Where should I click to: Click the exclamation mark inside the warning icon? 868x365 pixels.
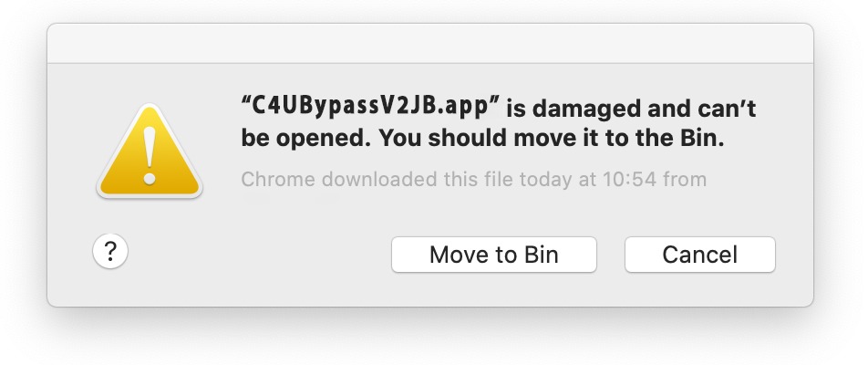coord(150,154)
